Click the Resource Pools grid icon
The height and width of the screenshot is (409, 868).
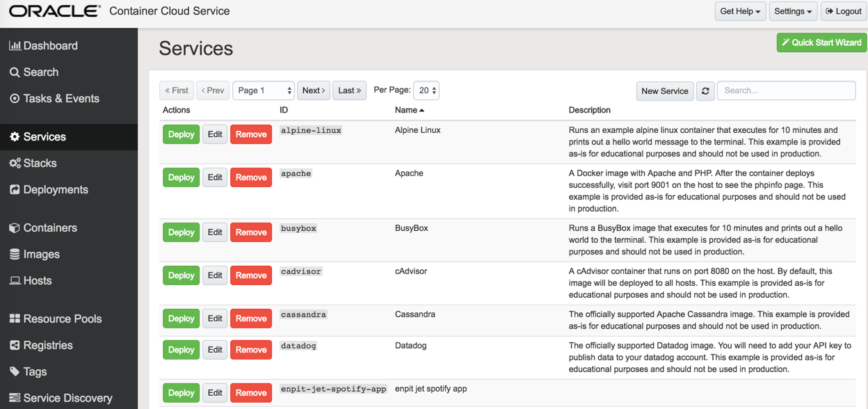15,319
